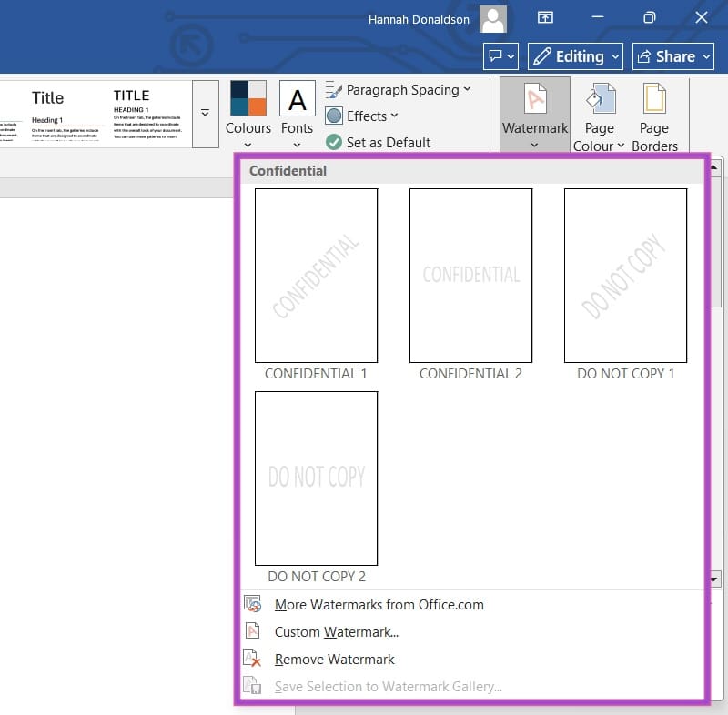Click More Watermarks from Office.com
Screen dimensions: 728x715
pos(379,604)
